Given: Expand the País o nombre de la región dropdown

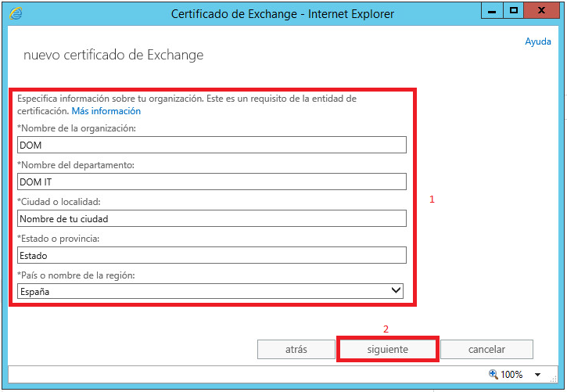Looking at the screenshot, I should [210, 291].
